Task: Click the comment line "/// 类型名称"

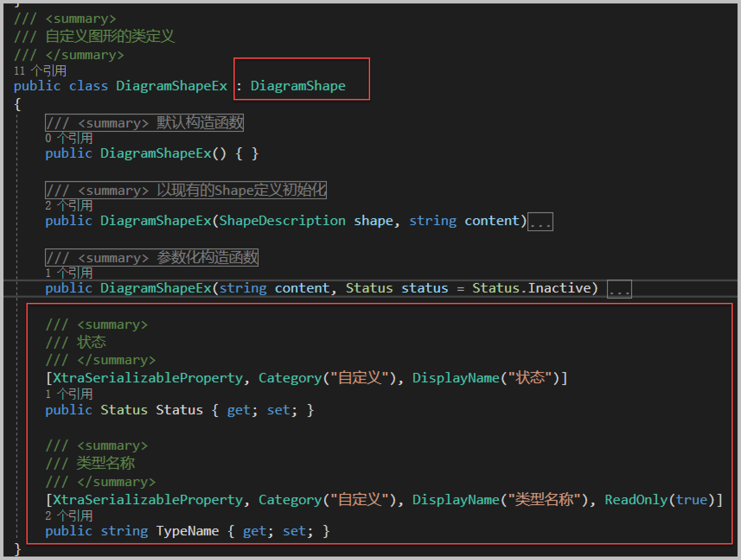Action: tap(90, 463)
